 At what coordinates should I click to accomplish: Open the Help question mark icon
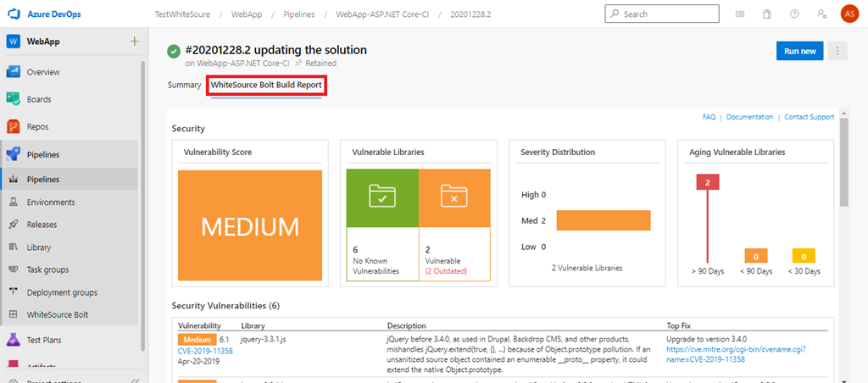[794, 14]
